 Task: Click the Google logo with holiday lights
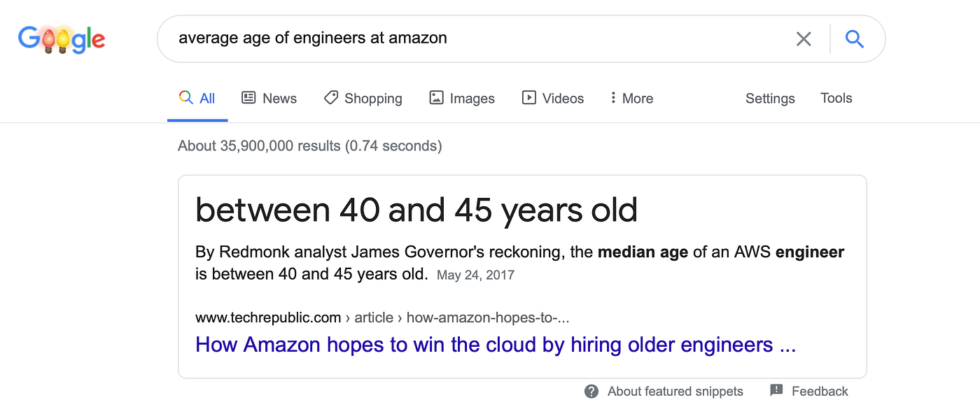click(x=62, y=40)
